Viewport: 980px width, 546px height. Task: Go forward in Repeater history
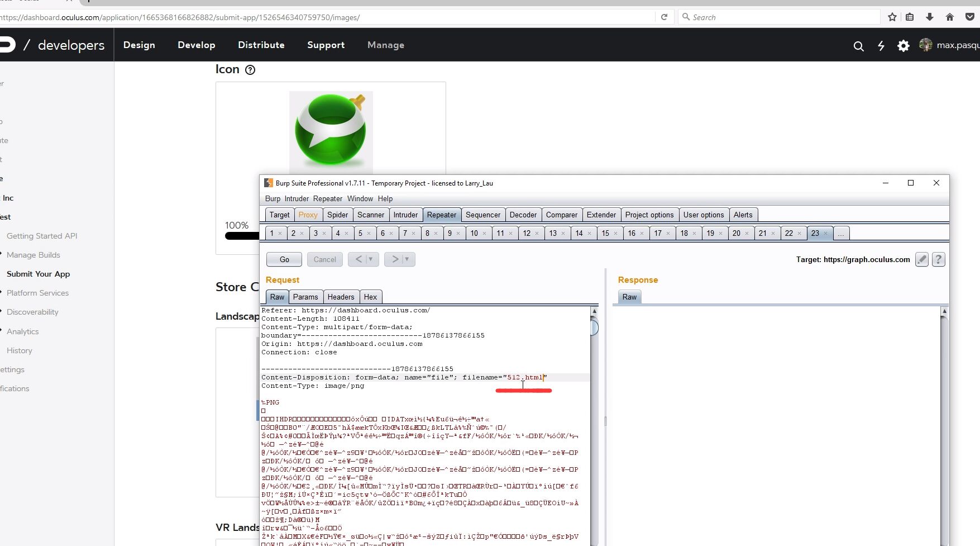coord(395,259)
